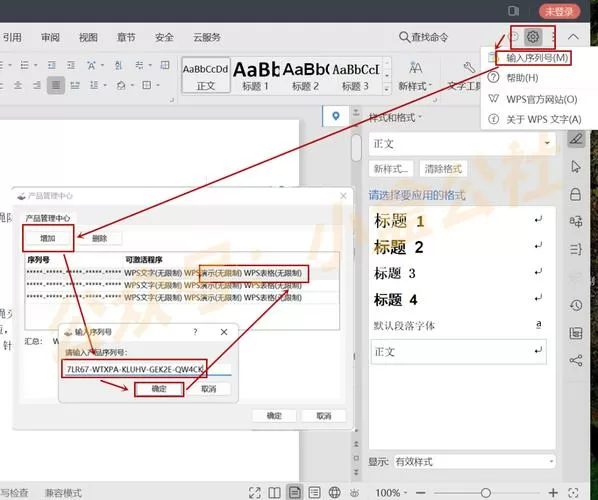Click 增加 in product management dialog
Viewport: 598px width, 500px height.
pos(48,238)
